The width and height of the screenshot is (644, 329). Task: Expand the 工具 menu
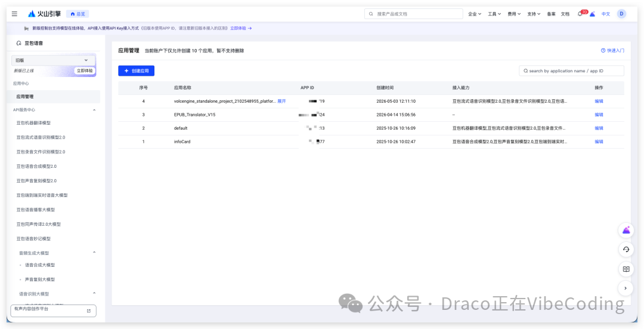494,14
